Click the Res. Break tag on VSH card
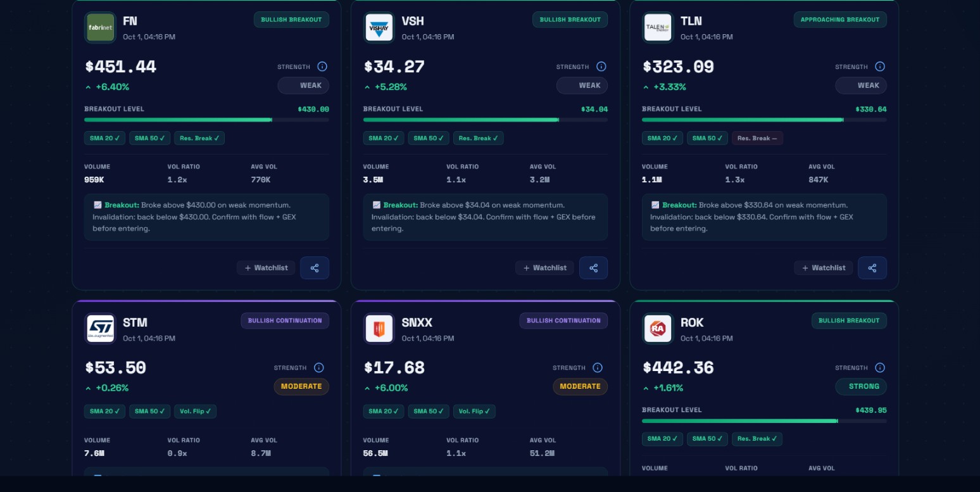The height and width of the screenshot is (492, 980). pyautogui.click(x=479, y=138)
